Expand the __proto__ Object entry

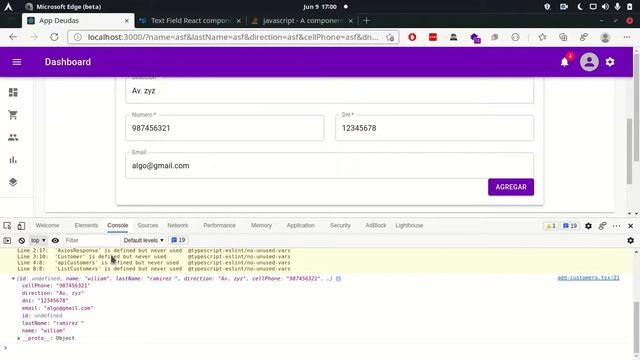click(x=19, y=338)
